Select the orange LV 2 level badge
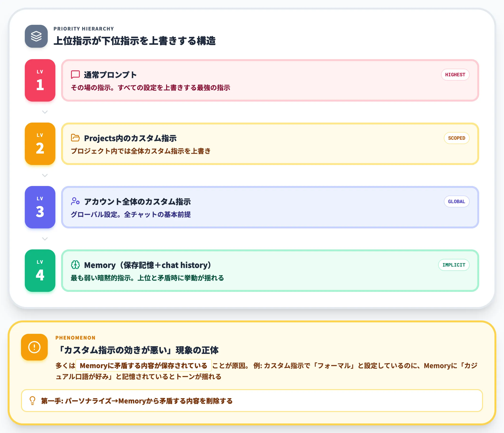The width and height of the screenshot is (504, 433). (40, 144)
